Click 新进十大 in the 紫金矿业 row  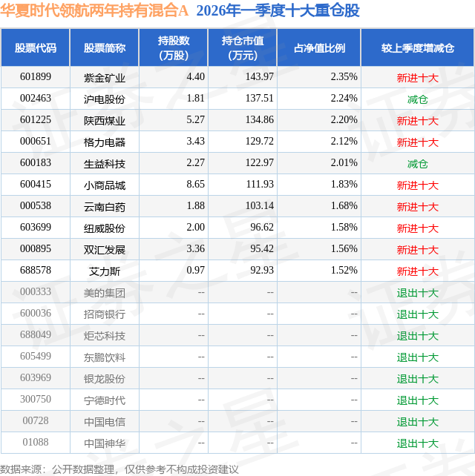[418, 78]
